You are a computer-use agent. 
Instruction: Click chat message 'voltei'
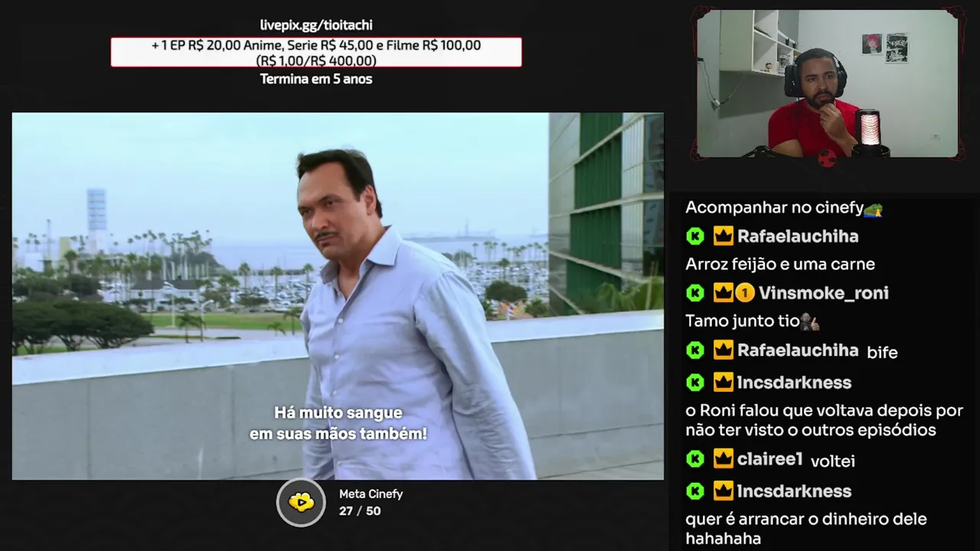click(832, 461)
